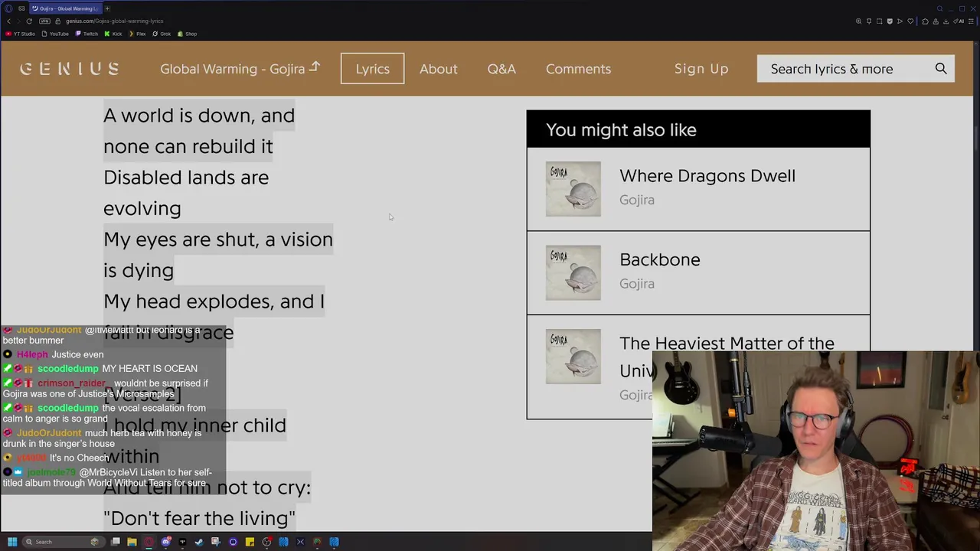Open the YT Studio bookmark
The height and width of the screenshot is (551, 980).
click(x=20, y=34)
